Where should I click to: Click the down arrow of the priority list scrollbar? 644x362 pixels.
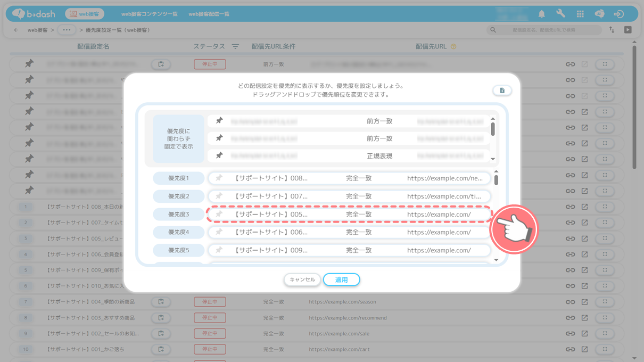496,260
